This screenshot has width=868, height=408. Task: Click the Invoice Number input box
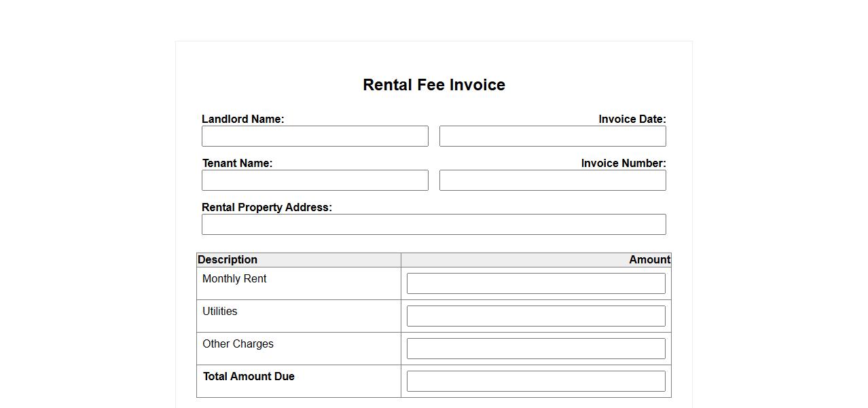point(552,180)
